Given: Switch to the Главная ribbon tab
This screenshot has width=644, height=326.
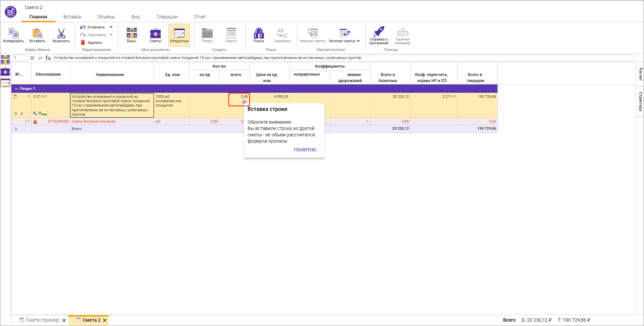Looking at the screenshot, I should pyautogui.click(x=38, y=17).
